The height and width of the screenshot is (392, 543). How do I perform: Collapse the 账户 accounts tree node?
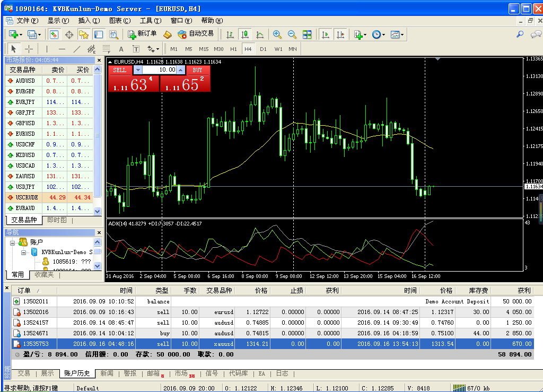(13, 243)
